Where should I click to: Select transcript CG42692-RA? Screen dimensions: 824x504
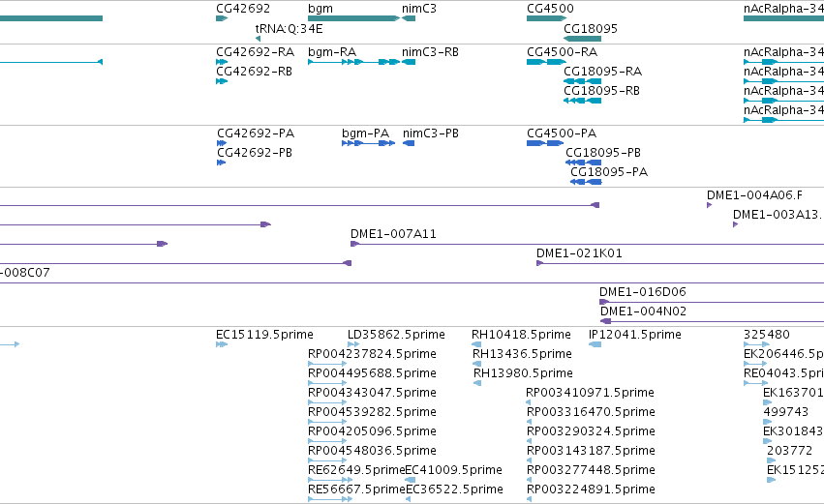pos(222,62)
